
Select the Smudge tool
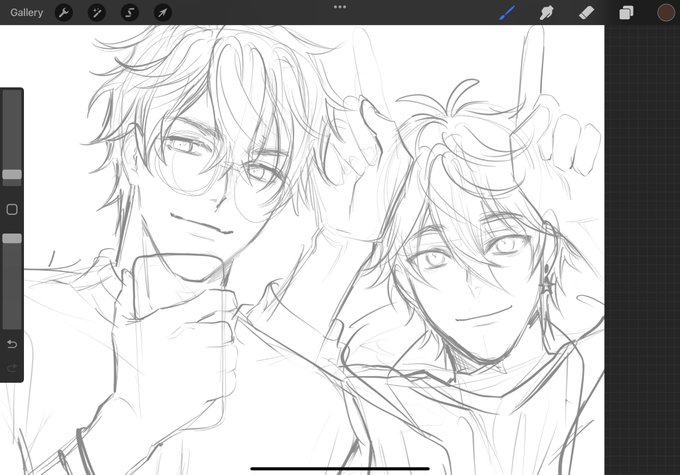(x=546, y=13)
